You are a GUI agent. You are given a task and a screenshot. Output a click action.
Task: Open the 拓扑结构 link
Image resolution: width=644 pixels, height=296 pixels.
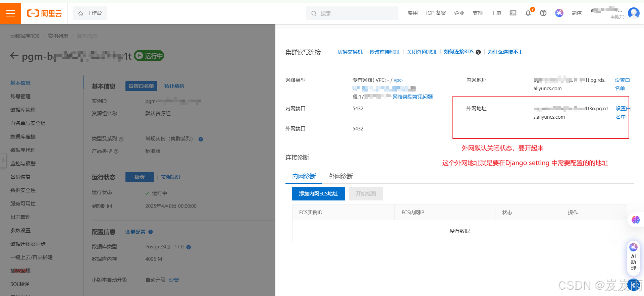[x=174, y=86]
